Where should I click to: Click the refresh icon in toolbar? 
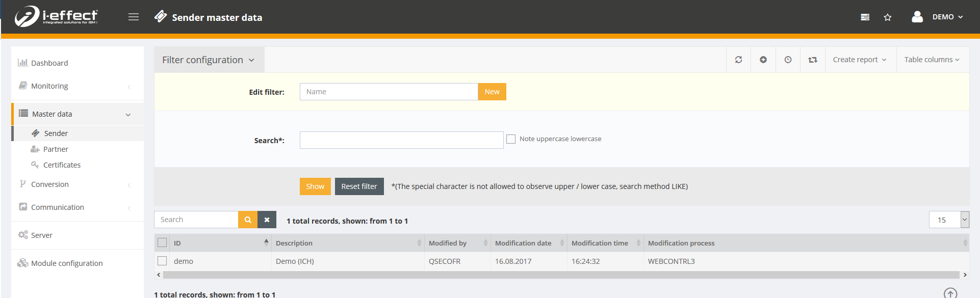[x=738, y=60]
